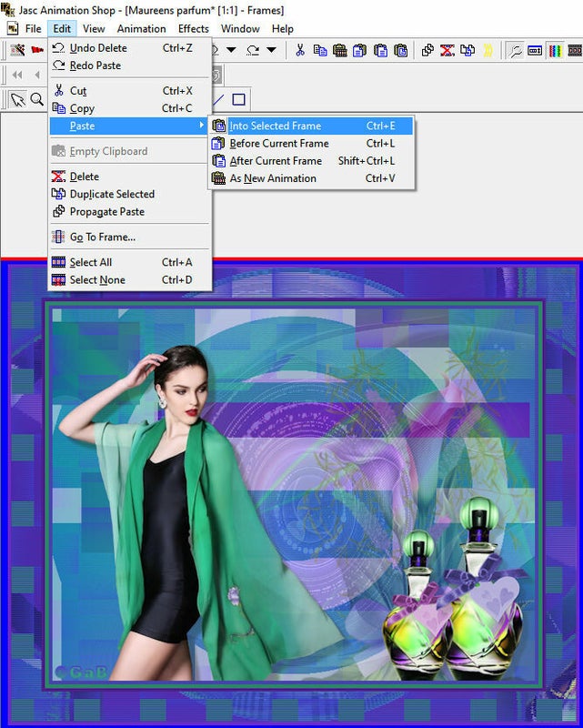Viewport: 583px width, 728px height.
Task: Click the Cut scissors toolbar icon
Action: pyautogui.click(x=300, y=50)
